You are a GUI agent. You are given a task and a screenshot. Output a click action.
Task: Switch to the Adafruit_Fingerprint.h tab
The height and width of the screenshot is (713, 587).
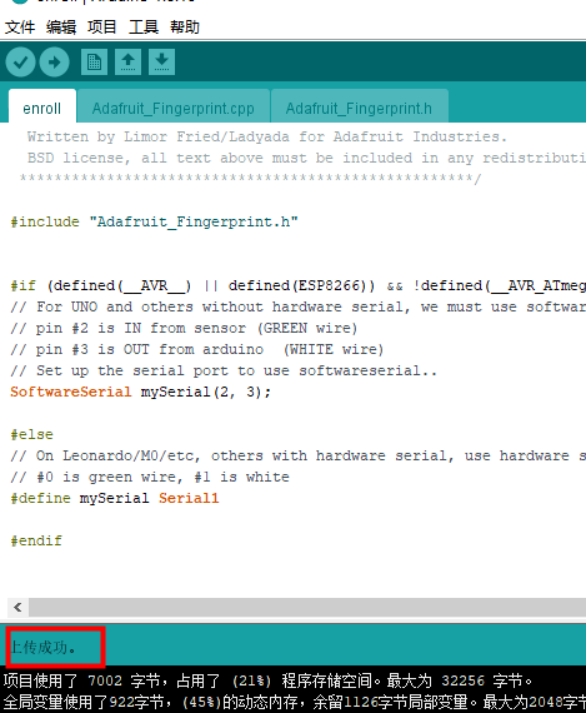click(359, 108)
